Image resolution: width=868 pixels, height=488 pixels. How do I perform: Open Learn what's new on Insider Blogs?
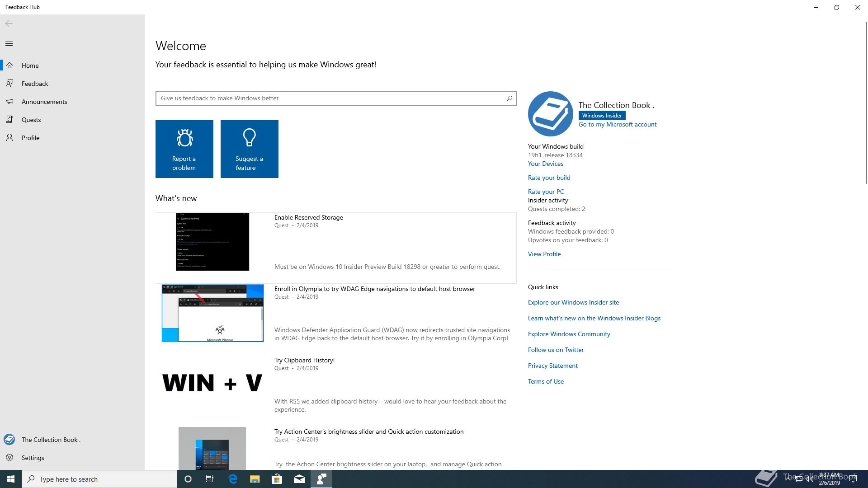(x=594, y=318)
